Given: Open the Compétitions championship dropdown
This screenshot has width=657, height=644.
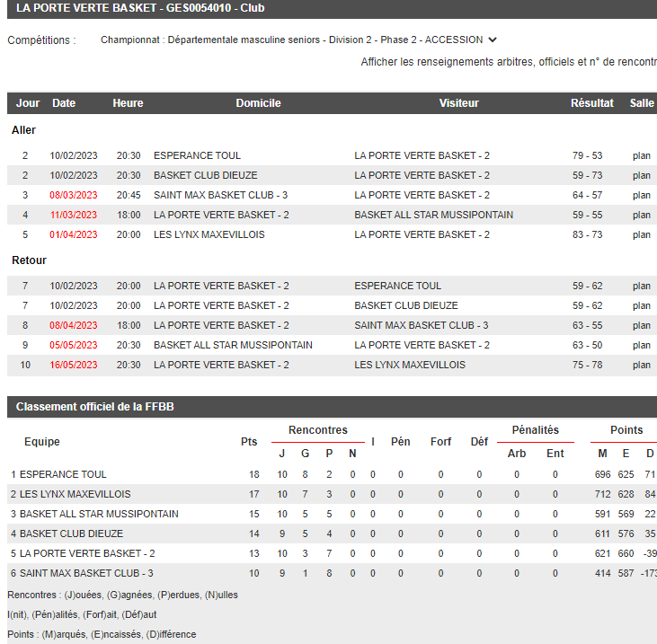Looking at the screenshot, I should click(298, 40).
